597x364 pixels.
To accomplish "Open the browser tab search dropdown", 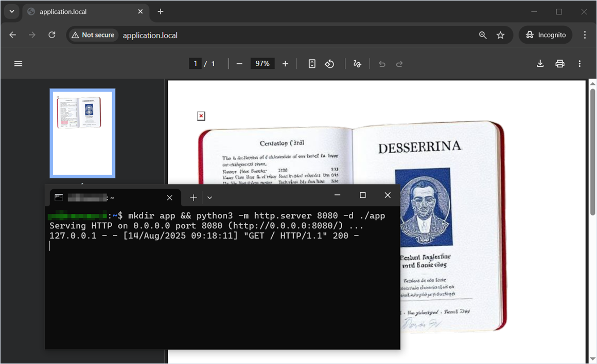I will pyautogui.click(x=11, y=11).
